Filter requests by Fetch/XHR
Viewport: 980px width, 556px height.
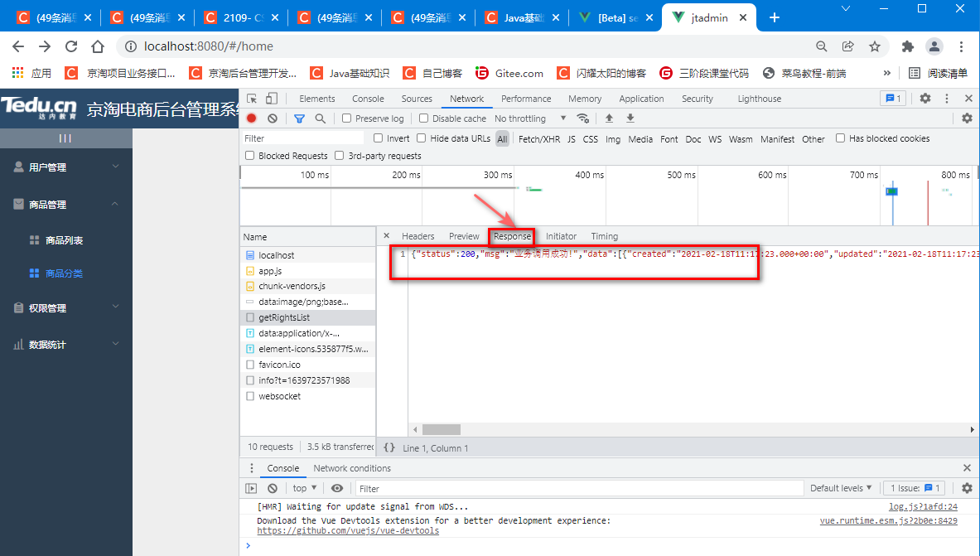click(538, 139)
